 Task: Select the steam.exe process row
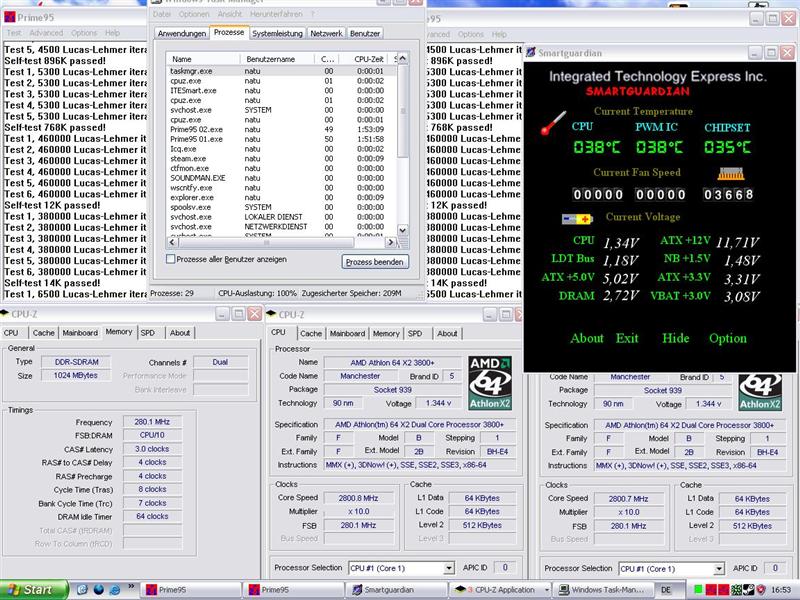tap(282, 159)
